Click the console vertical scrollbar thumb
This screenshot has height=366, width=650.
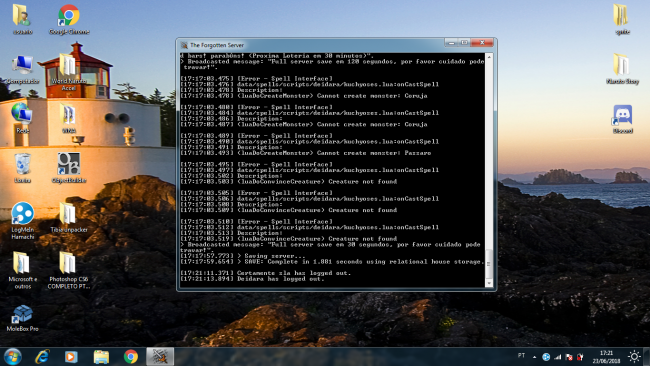pyautogui.click(x=489, y=264)
